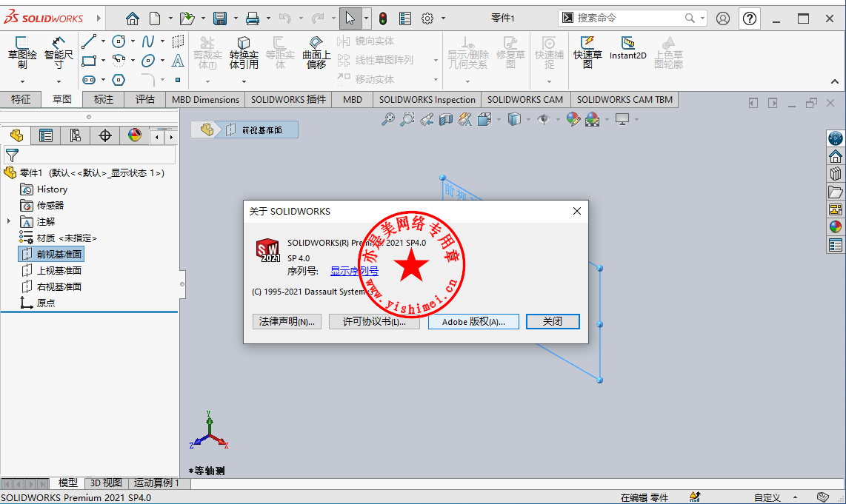Click the Adobe 版权(A)... button

click(473, 322)
